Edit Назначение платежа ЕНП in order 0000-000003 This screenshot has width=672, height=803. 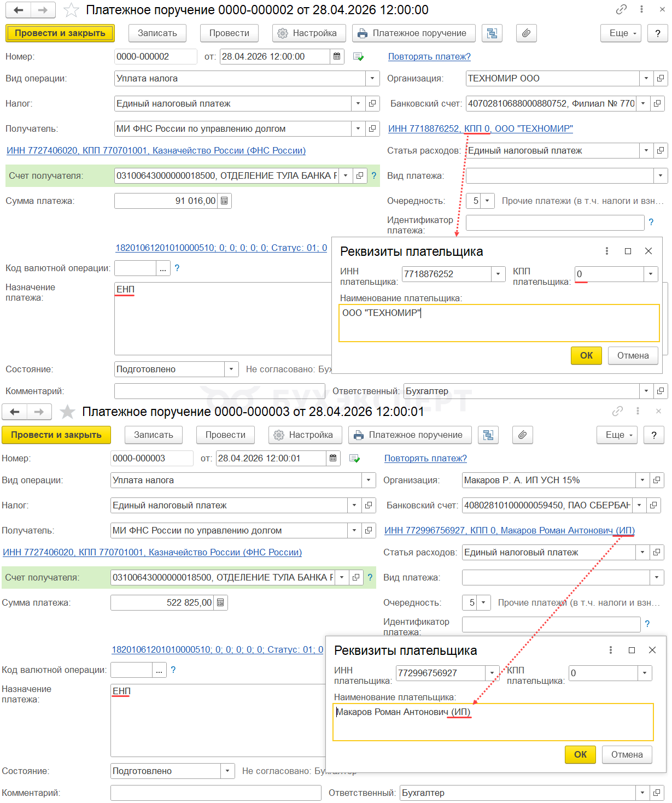point(219,720)
